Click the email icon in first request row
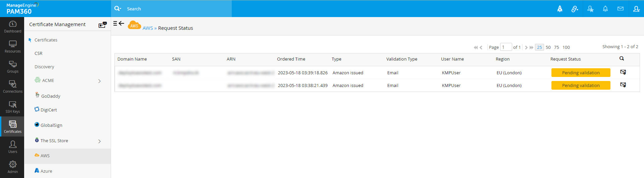The width and height of the screenshot is (644, 178). [x=623, y=72]
